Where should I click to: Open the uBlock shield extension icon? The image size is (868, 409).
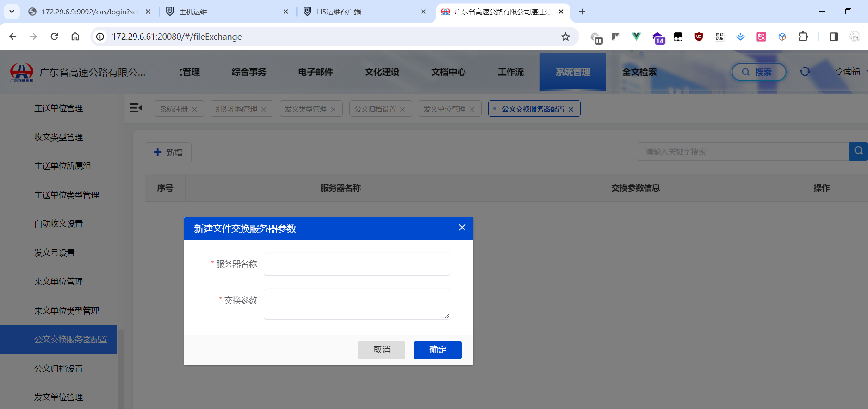(699, 37)
